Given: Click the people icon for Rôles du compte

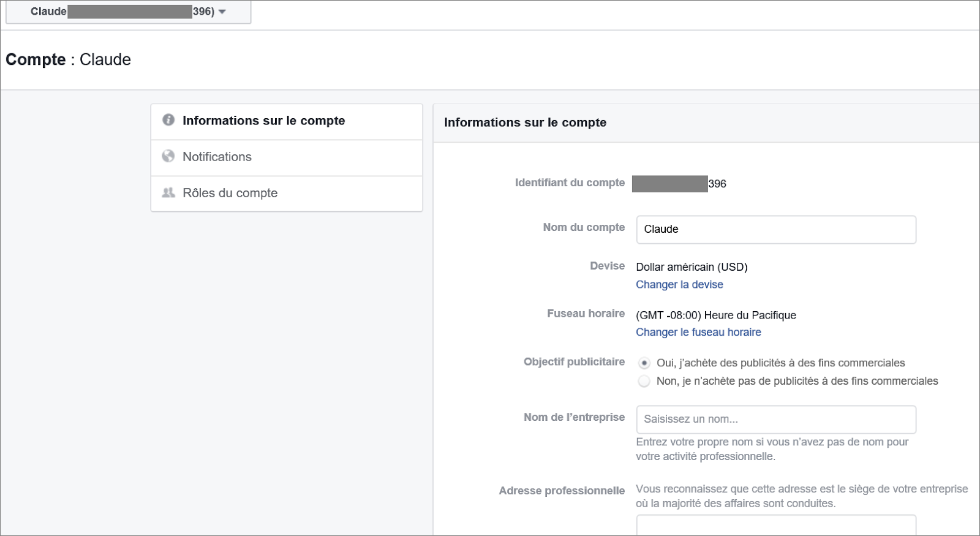Looking at the screenshot, I should [168, 192].
